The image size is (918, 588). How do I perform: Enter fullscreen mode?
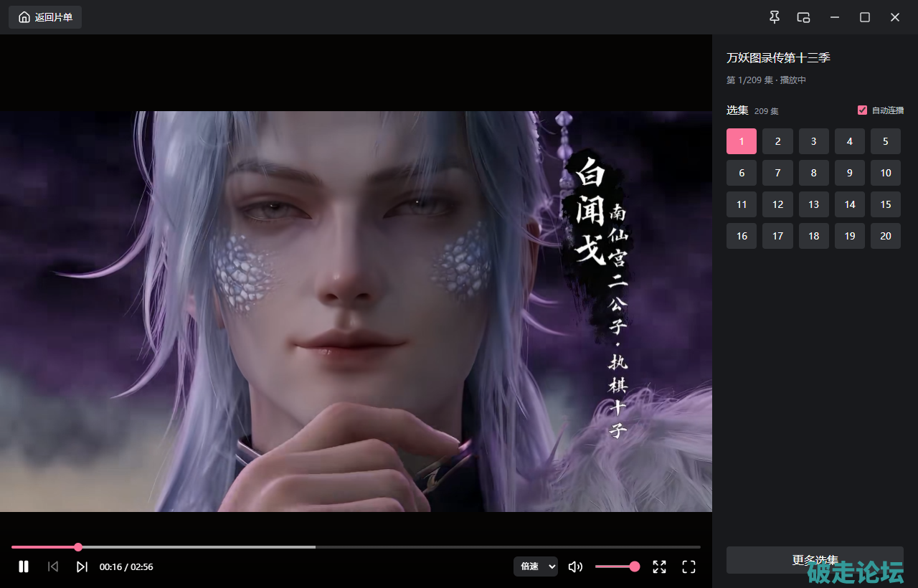tap(688, 566)
